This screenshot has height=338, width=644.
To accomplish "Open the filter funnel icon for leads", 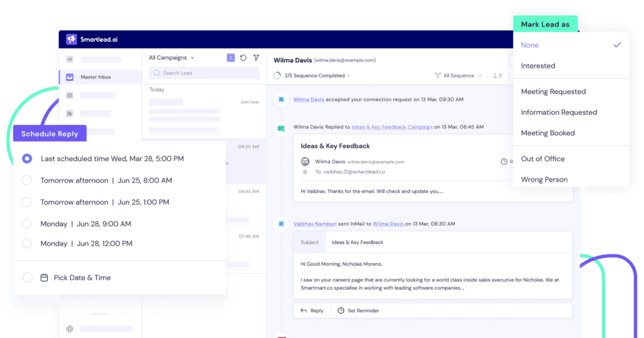I will point(256,58).
